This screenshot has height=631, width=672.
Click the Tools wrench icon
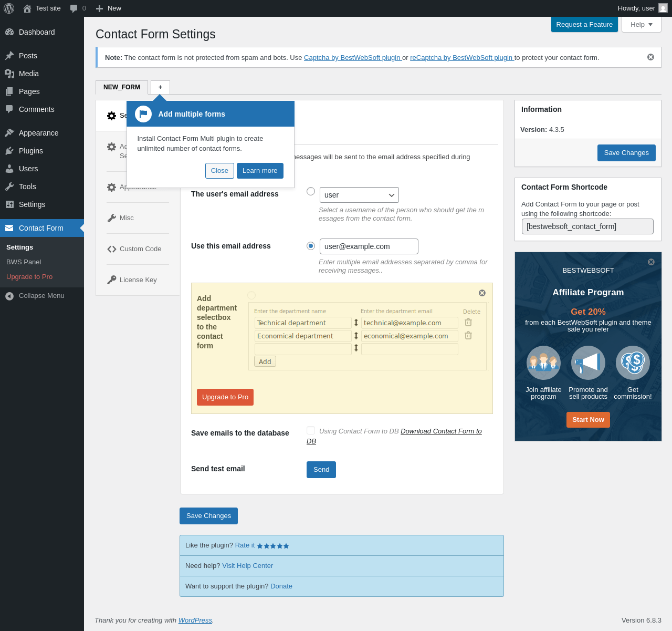(x=9, y=187)
